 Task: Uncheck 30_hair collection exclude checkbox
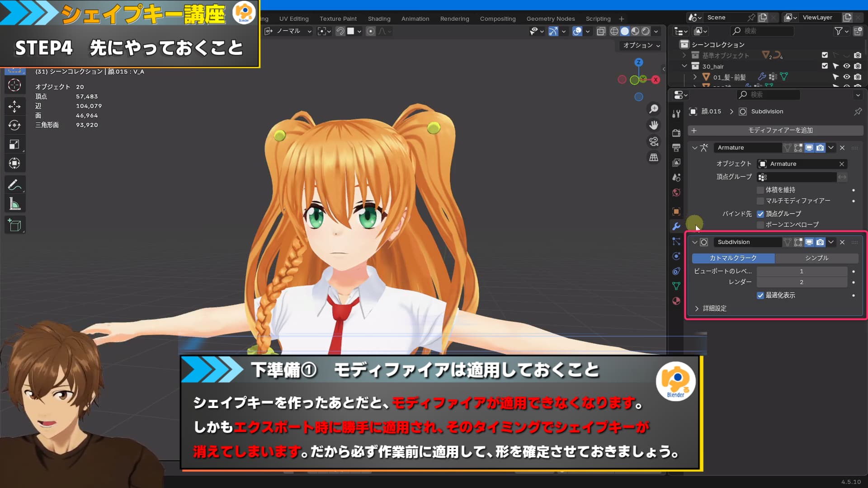(825, 66)
